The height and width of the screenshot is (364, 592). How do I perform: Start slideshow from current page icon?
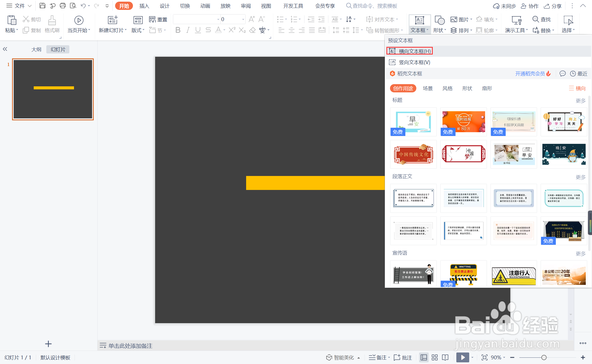[x=79, y=20]
